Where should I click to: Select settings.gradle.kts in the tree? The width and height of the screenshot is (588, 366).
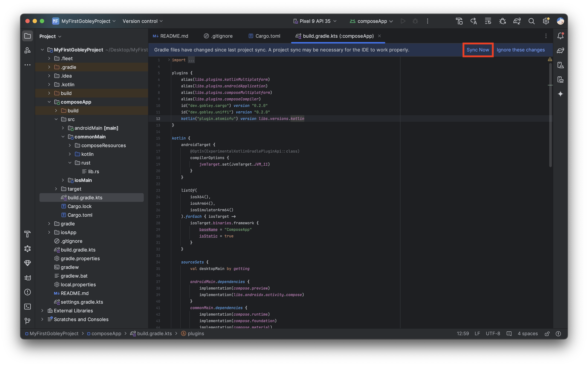tap(82, 302)
